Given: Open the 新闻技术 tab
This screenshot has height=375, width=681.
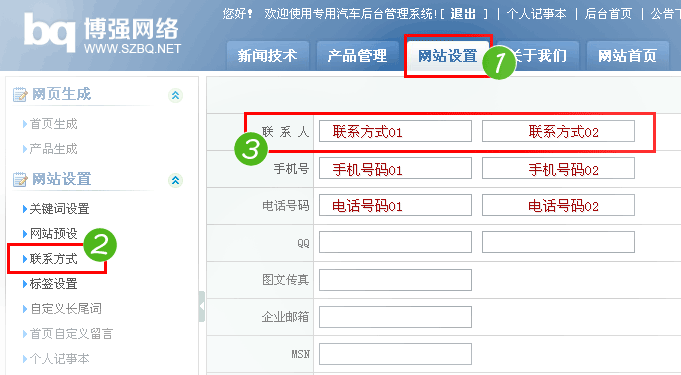Looking at the screenshot, I should [268, 56].
